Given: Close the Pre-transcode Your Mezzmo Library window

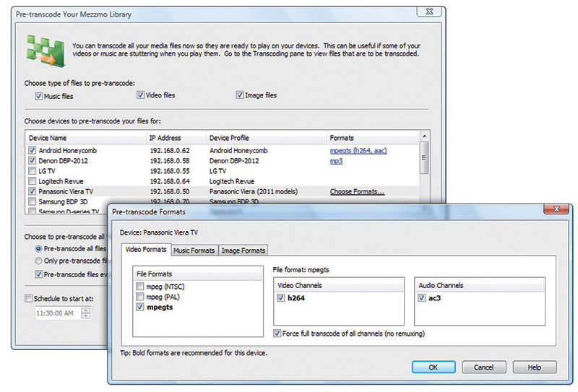Looking at the screenshot, I should (429, 12).
